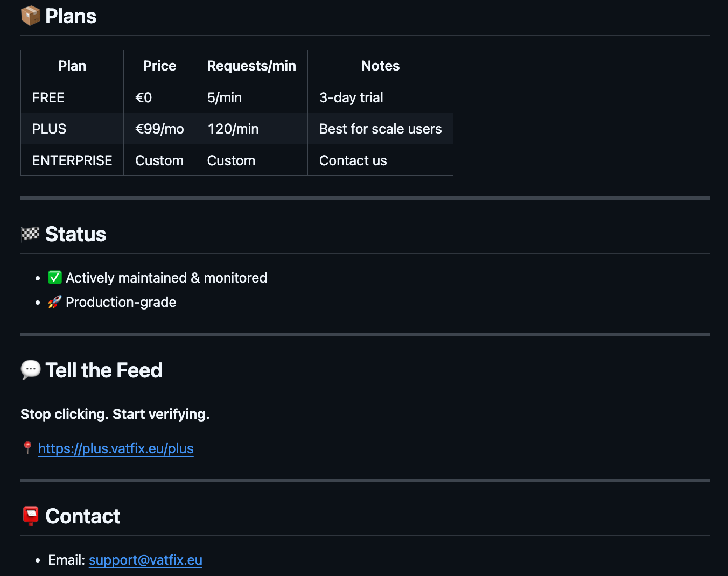The width and height of the screenshot is (728, 576).
Task: Click the Plans heading anchor area
Action: point(71,16)
